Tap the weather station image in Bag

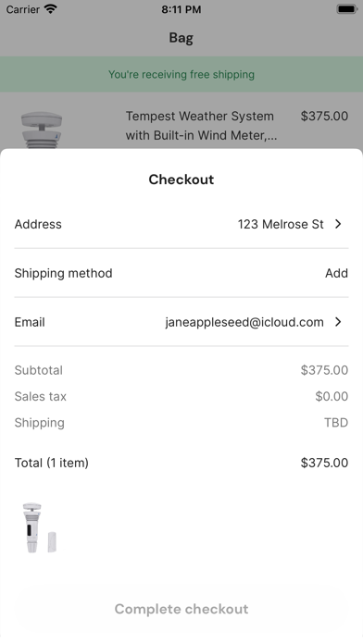pyautogui.click(x=42, y=130)
